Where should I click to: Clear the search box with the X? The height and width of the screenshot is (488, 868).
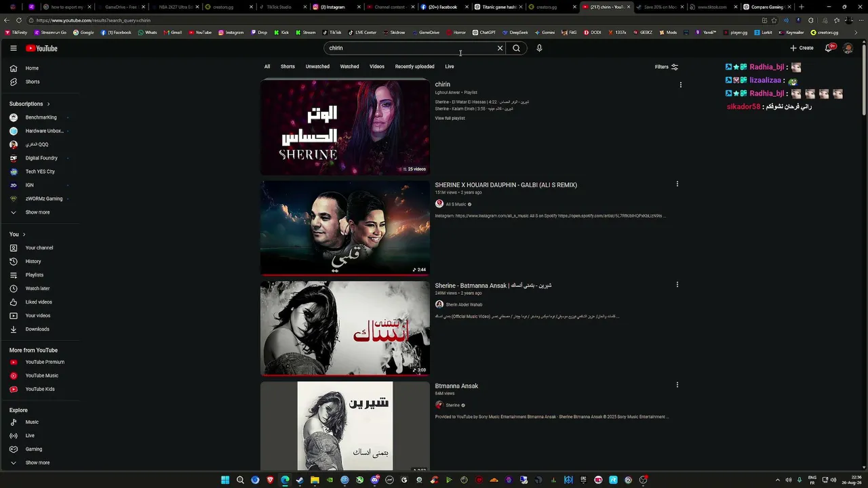(500, 48)
